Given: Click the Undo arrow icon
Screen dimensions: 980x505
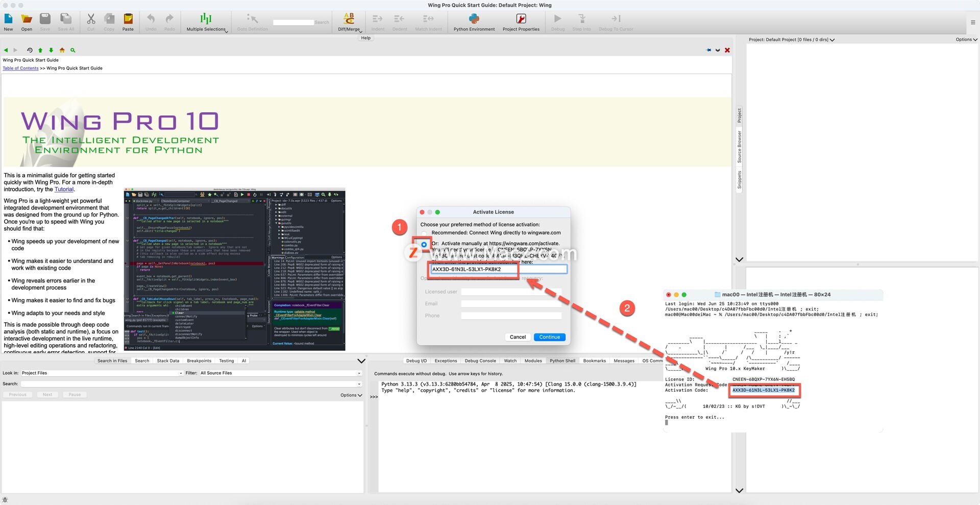Looking at the screenshot, I should click(151, 19).
